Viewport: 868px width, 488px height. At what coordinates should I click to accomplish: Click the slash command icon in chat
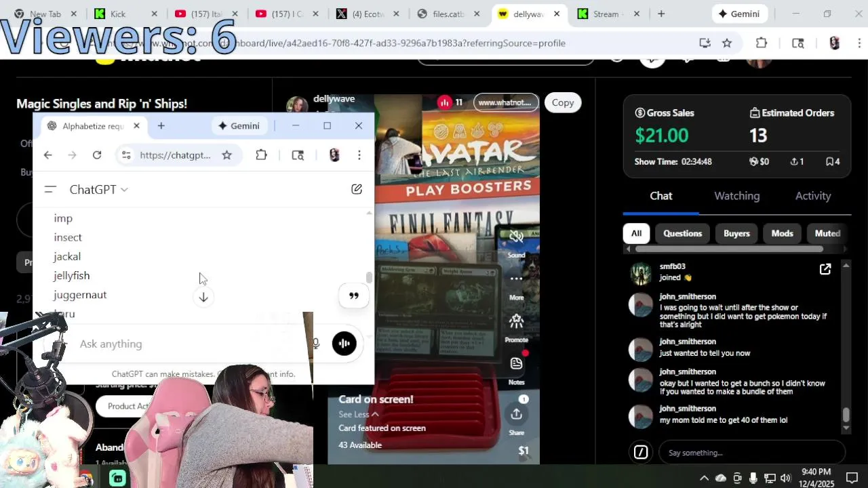click(641, 452)
